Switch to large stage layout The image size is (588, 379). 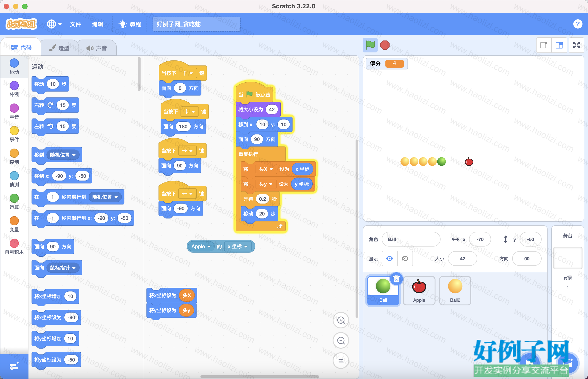point(559,45)
